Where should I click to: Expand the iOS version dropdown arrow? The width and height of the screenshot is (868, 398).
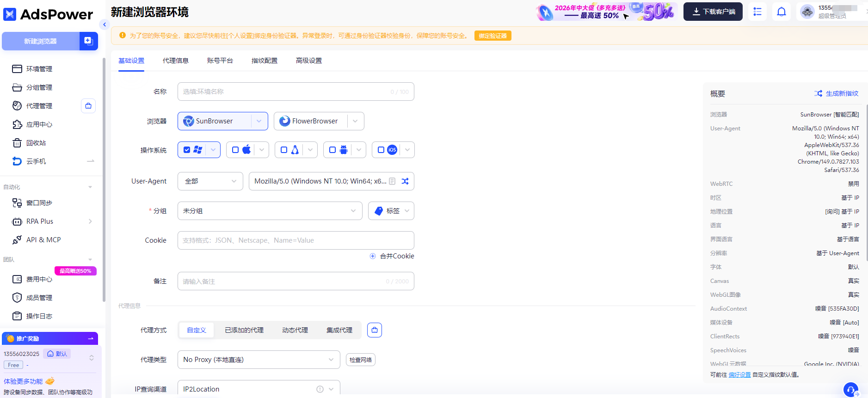(407, 150)
